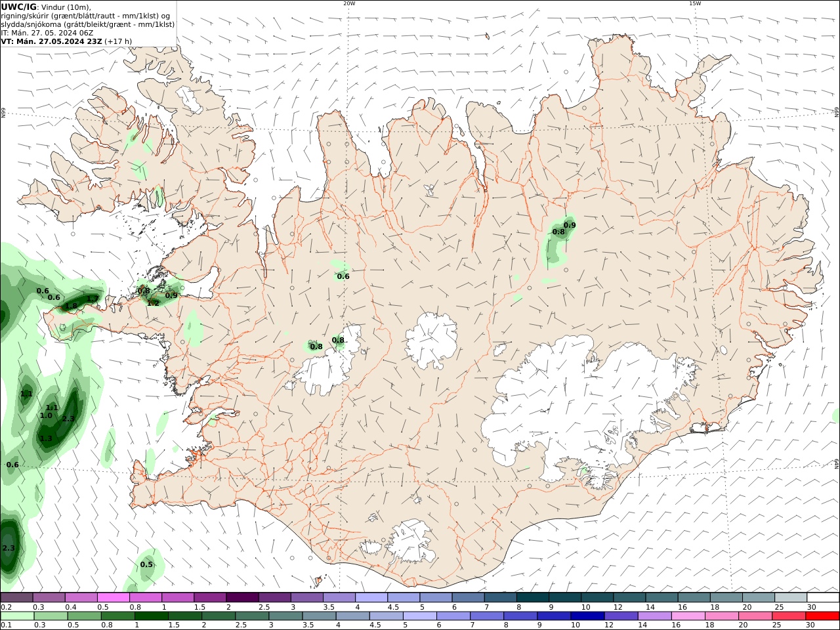Click the '15W' longitude label
Image resolution: width=840 pixels, height=630 pixels.
pos(695,3)
